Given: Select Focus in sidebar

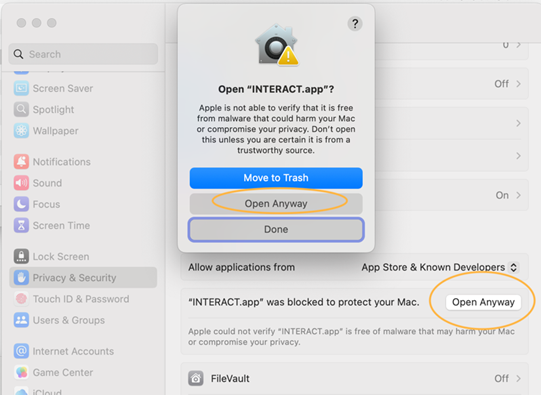Looking at the screenshot, I should pyautogui.click(x=83, y=204).
